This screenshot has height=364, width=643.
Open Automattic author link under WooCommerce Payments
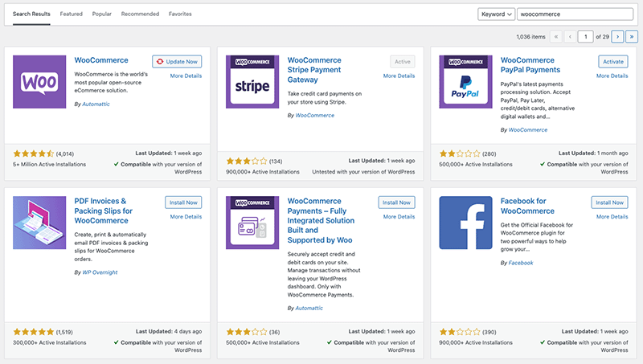pos(309,308)
